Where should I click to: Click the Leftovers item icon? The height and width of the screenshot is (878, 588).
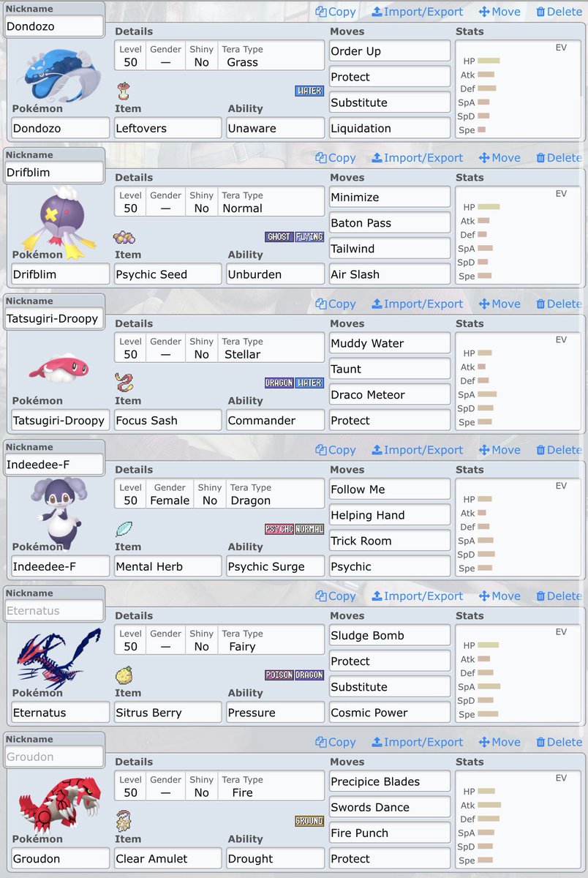[x=124, y=91]
